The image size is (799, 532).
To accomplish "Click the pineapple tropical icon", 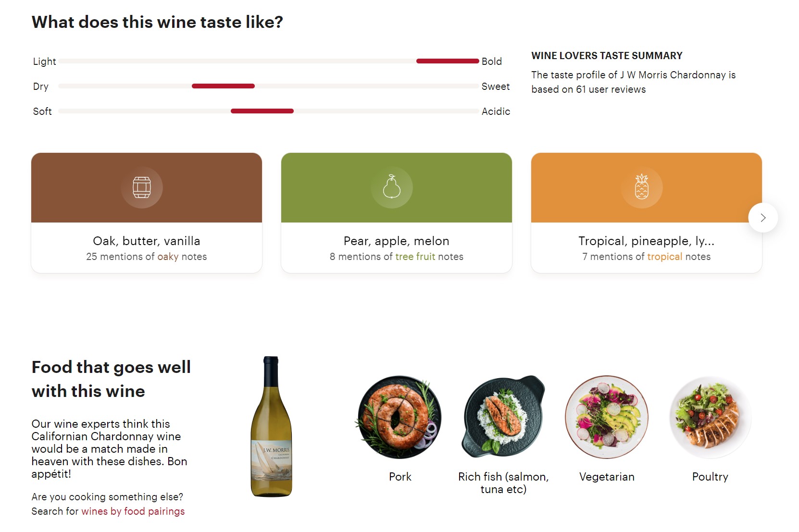I will 642,187.
